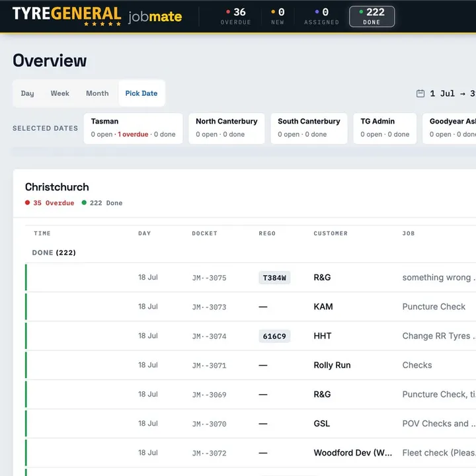Open the North Canterbury branch card
Screen dimensions: 476x476
(227, 128)
